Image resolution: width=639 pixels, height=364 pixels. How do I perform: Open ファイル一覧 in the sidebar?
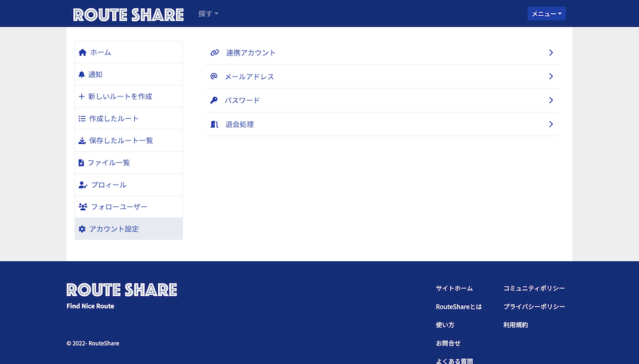point(129,162)
